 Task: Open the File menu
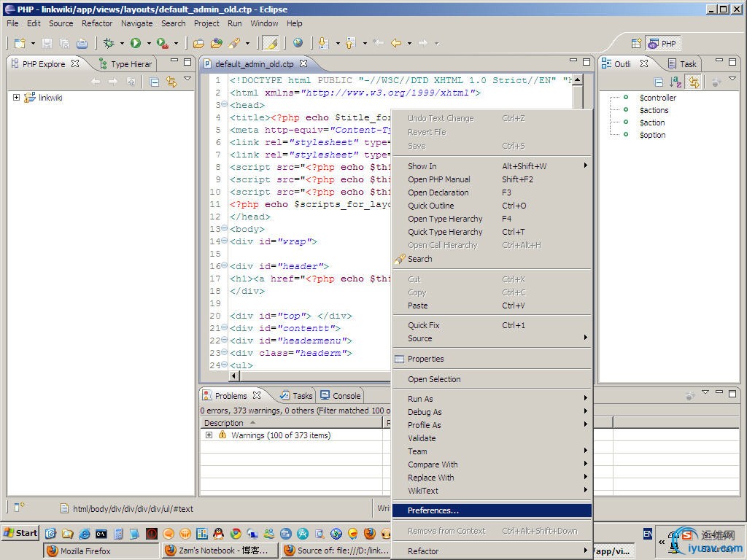[12, 23]
